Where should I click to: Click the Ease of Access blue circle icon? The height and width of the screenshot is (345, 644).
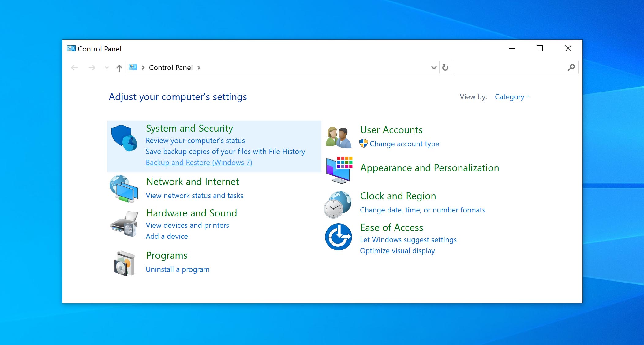coord(338,237)
